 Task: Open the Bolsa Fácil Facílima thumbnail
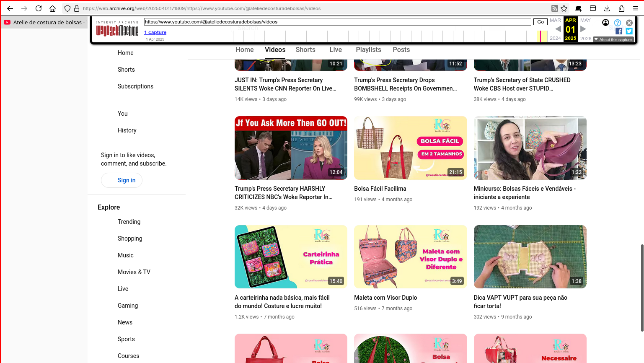click(x=410, y=148)
